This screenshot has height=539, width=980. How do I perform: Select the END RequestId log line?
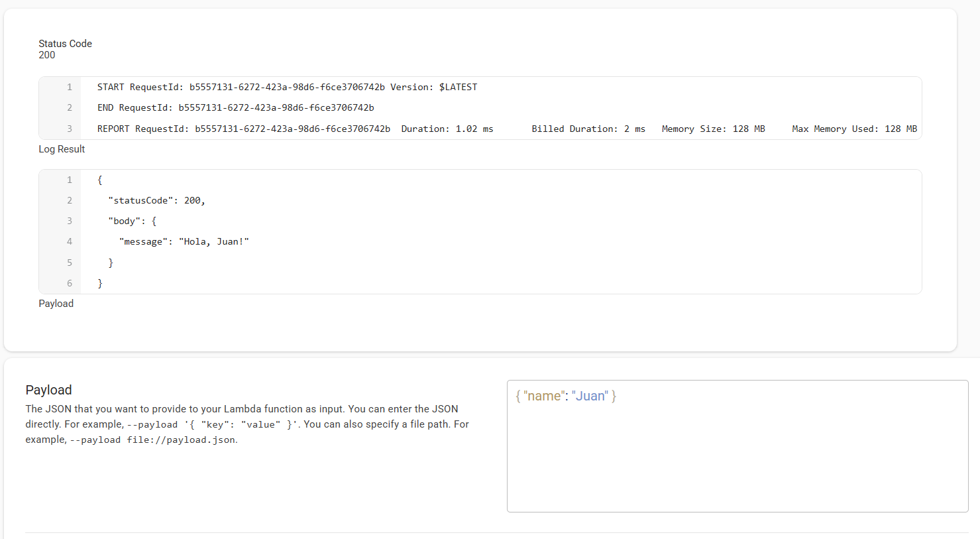click(x=232, y=107)
